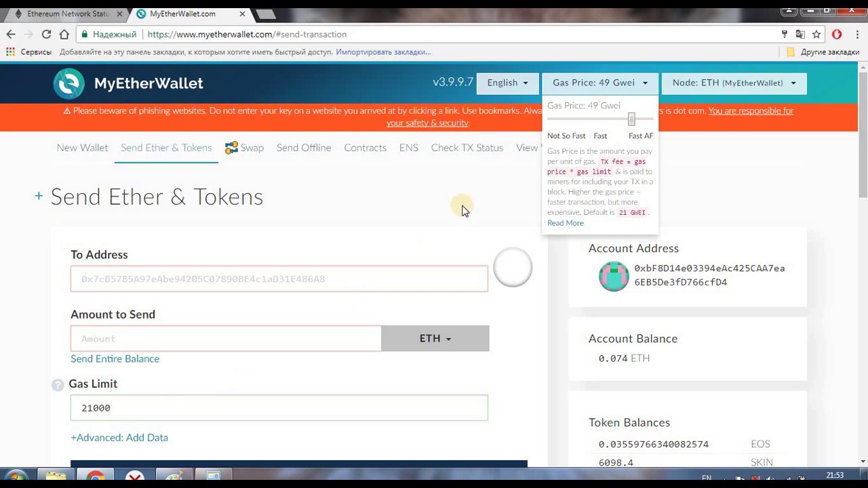Open the Send Offline tab
868x488 pixels.
pos(304,148)
